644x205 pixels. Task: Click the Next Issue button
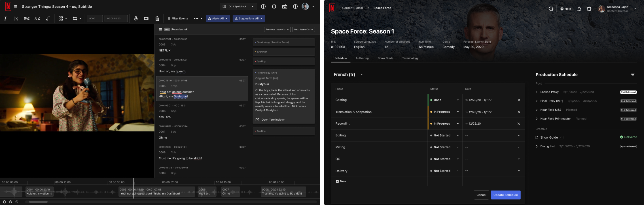[304, 30]
